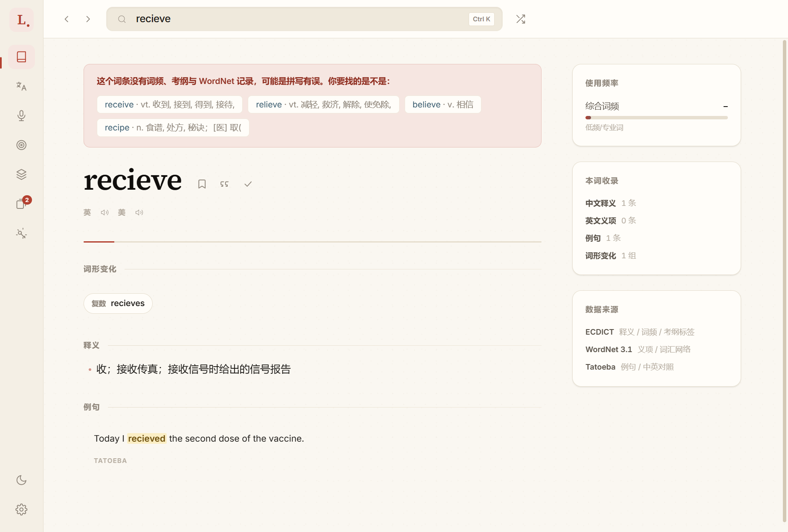Click 中文释义 entry in 本词收录

click(x=611, y=203)
